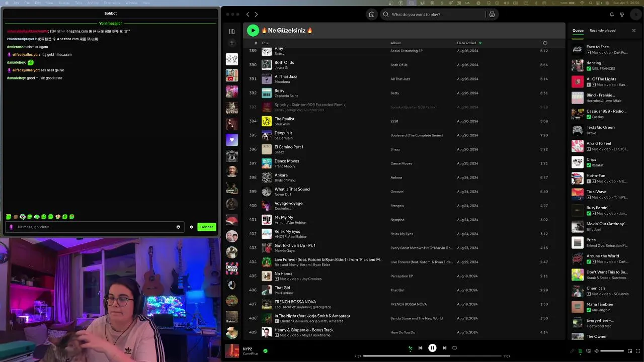Viewport: 644px width, 362px height.
Task: Open album link Bando Stone and The New World
Action: coord(417,318)
